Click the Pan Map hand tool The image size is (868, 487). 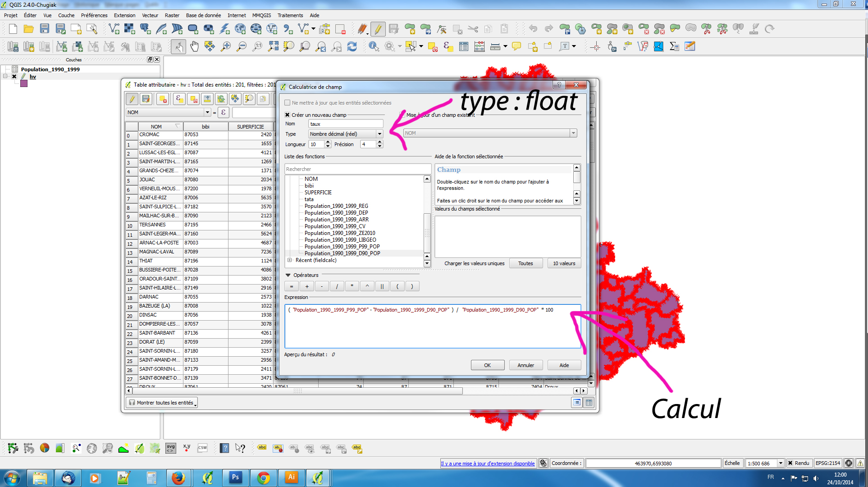(x=194, y=46)
